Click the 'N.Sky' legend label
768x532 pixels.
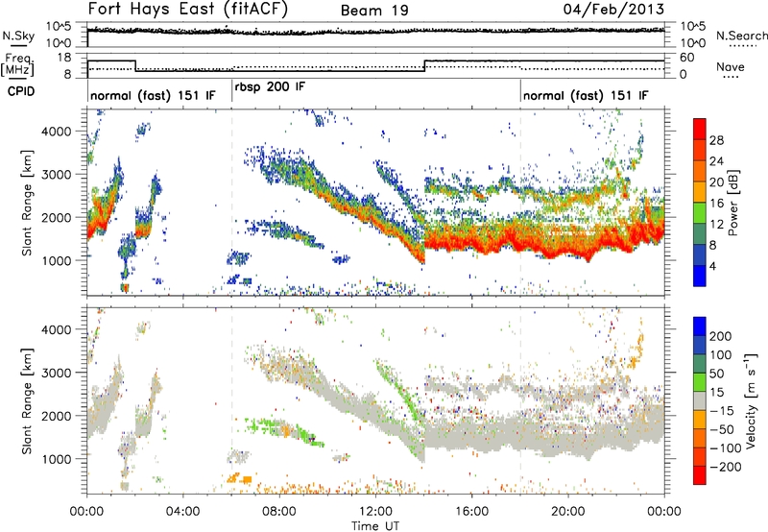tap(18, 36)
